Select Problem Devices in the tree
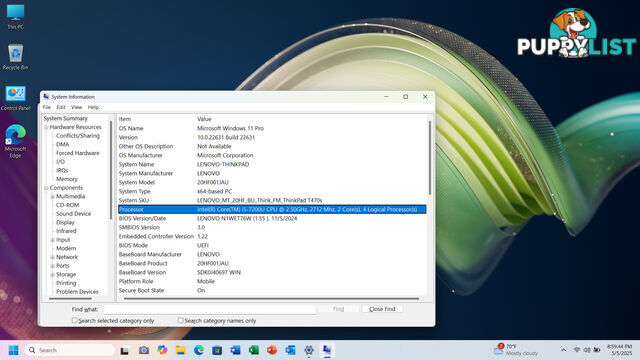Image resolution: width=640 pixels, height=360 pixels. (77, 292)
